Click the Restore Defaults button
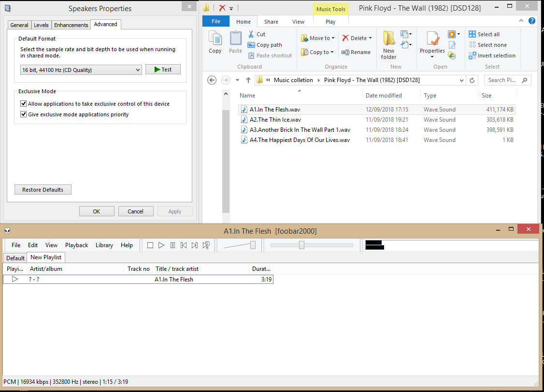 click(x=43, y=190)
